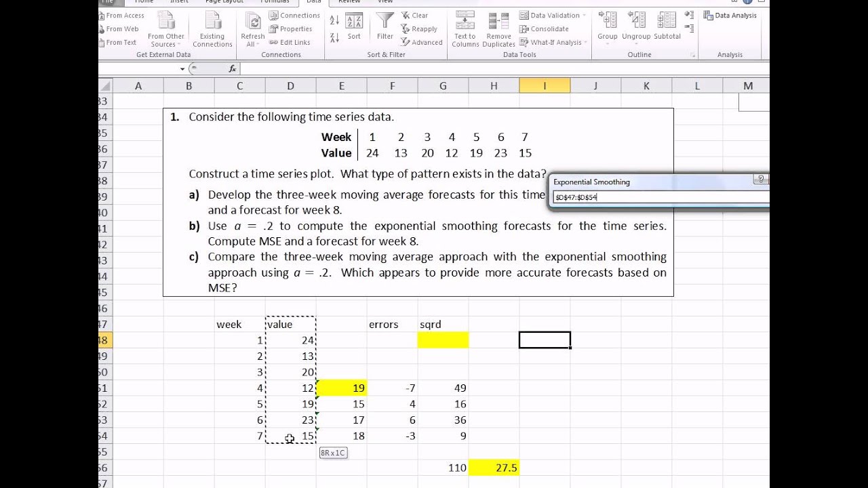
Task: Select the 'week' header cell
Action: coord(239,325)
